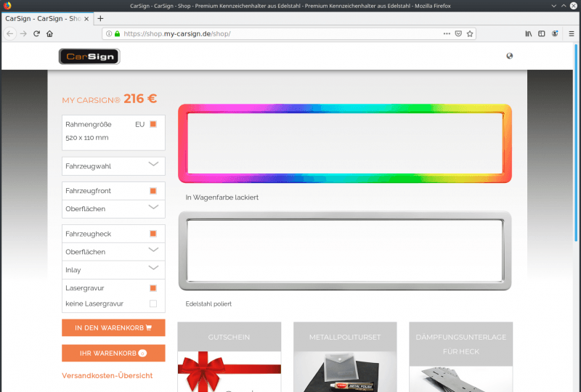Toggle the Fahrzeugfront checkbox
Viewport: 581px width, 392px height.
pos(153,191)
